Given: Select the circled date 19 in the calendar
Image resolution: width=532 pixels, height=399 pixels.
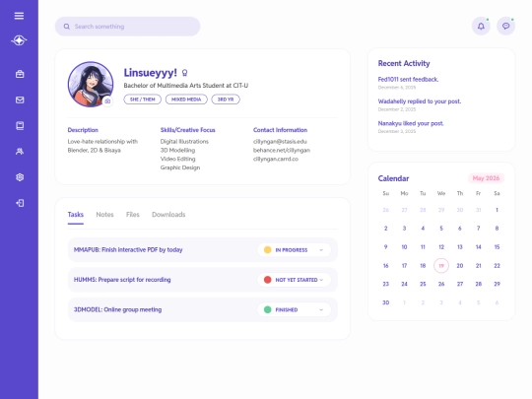Looking at the screenshot, I should (441, 266).
